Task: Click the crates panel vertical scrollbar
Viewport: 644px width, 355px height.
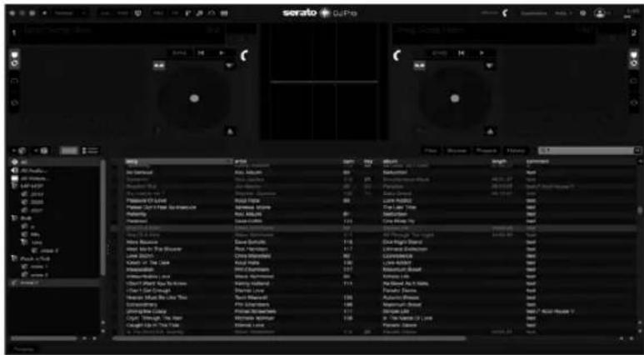Action: (x=103, y=217)
